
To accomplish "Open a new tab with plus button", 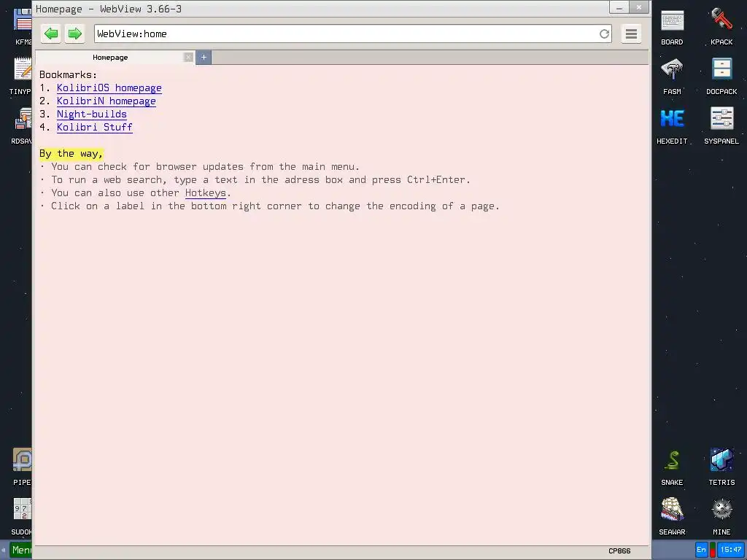I will pyautogui.click(x=204, y=57).
